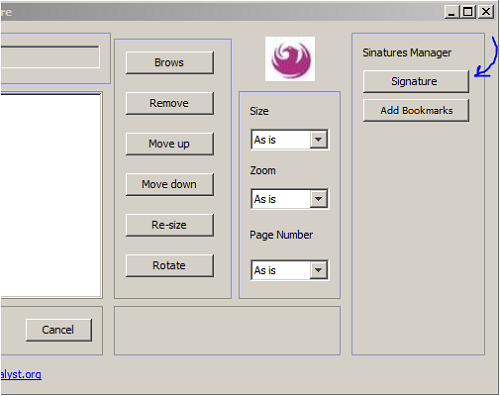Click the Brows button
This screenshot has width=500, height=396.
[x=170, y=62]
